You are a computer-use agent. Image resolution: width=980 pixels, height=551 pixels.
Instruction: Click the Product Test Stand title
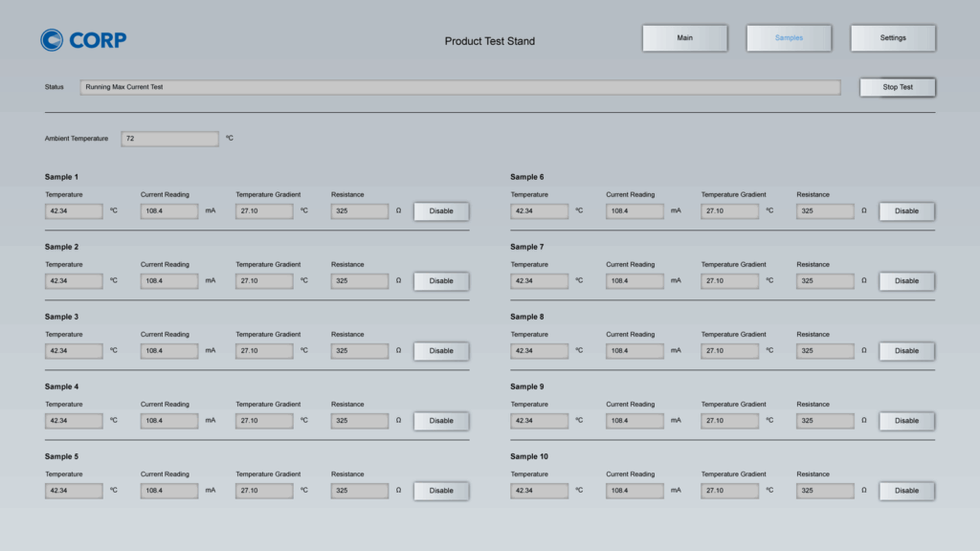(x=490, y=41)
